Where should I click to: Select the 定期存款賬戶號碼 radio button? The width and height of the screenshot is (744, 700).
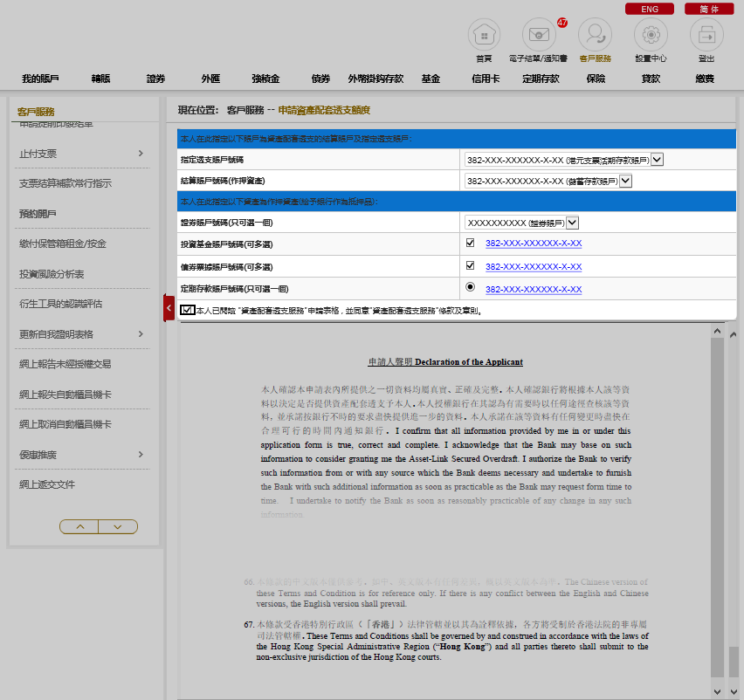coord(470,287)
